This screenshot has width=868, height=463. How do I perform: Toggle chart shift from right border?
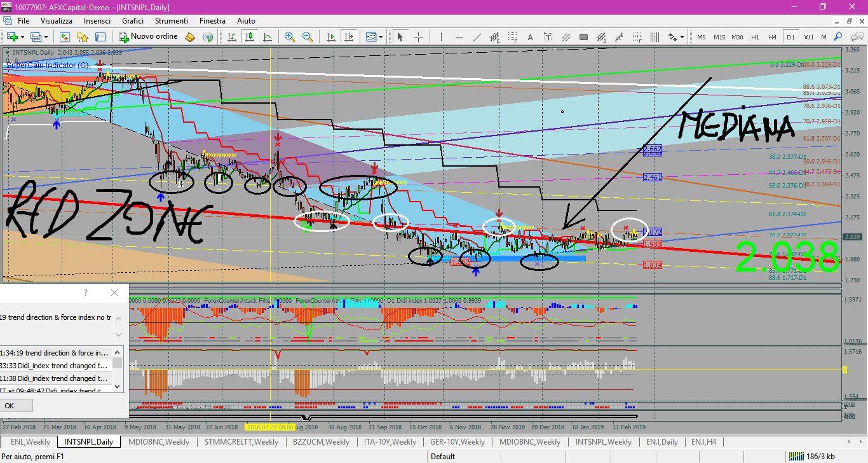[x=348, y=37]
